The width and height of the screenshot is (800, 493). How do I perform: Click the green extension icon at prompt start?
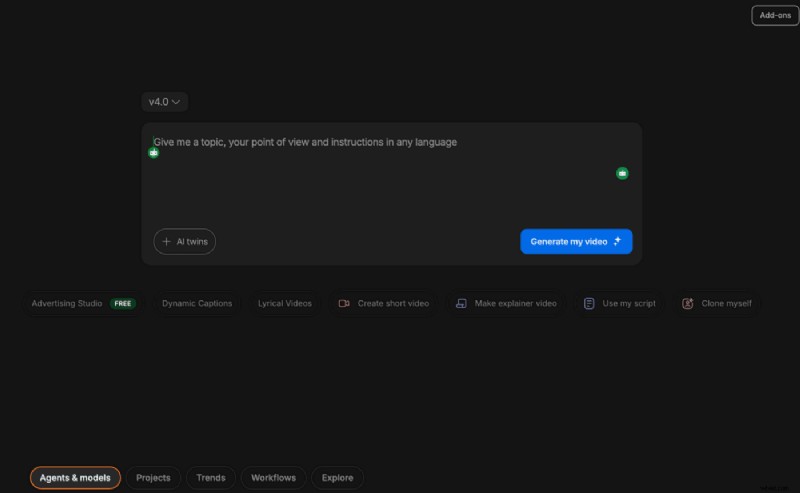(x=154, y=152)
